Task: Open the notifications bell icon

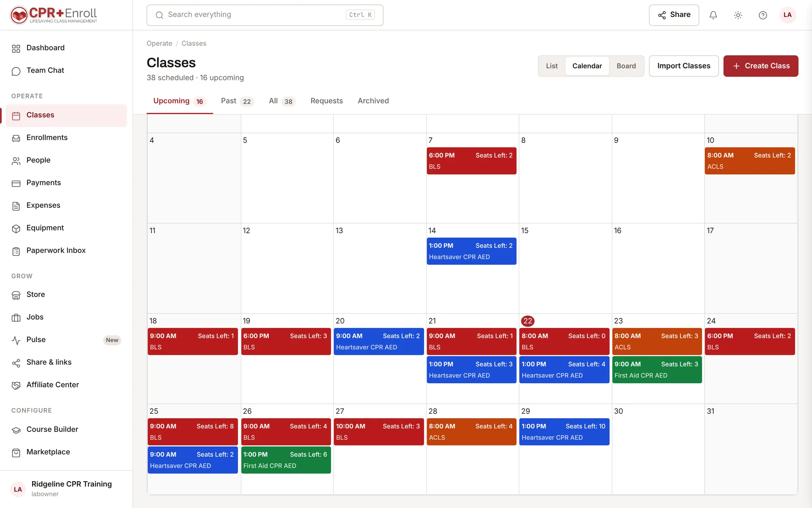Action: click(x=713, y=15)
